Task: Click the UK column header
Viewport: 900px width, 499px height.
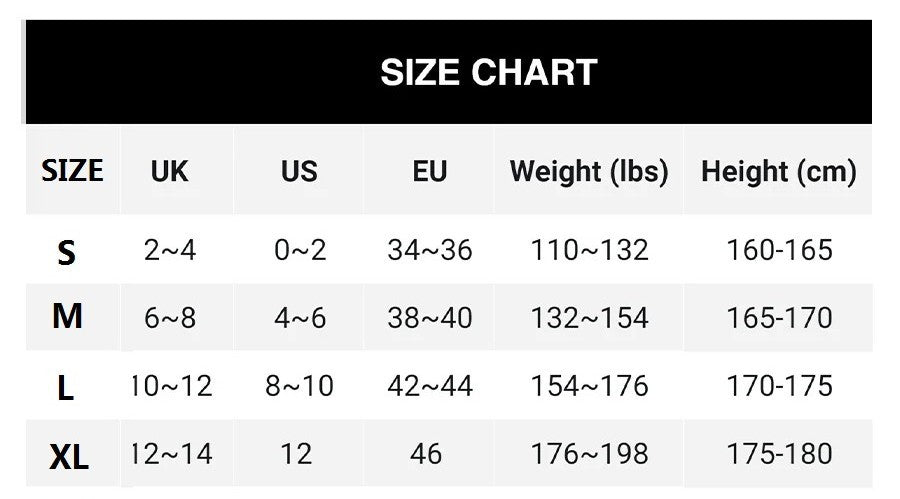Action: [x=170, y=171]
